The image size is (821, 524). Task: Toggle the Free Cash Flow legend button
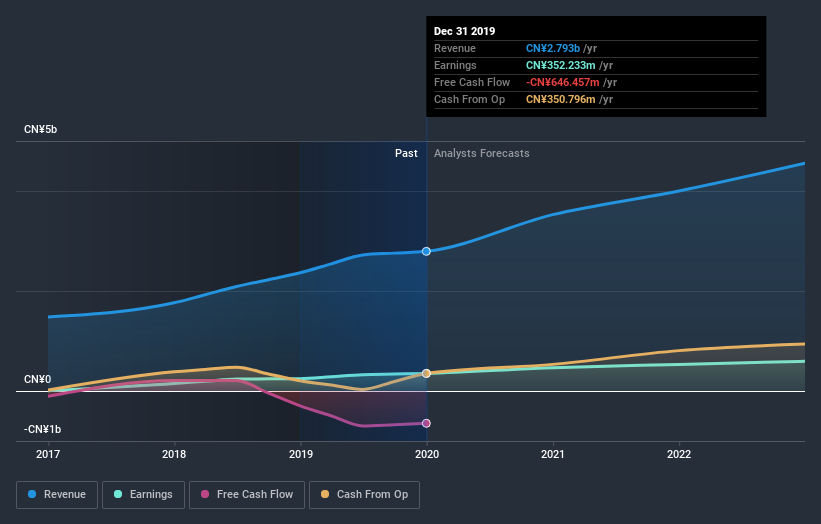(x=247, y=495)
